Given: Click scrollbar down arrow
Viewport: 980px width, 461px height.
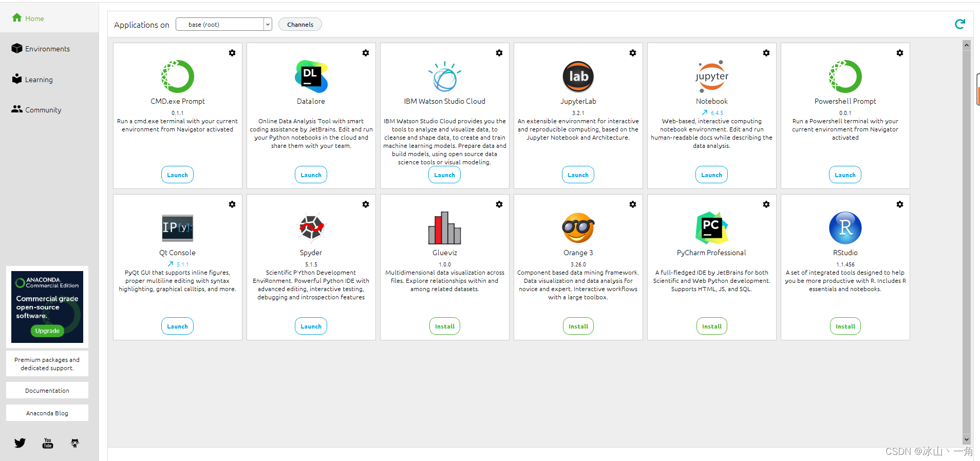Looking at the screenshot, I should point(967,439).
